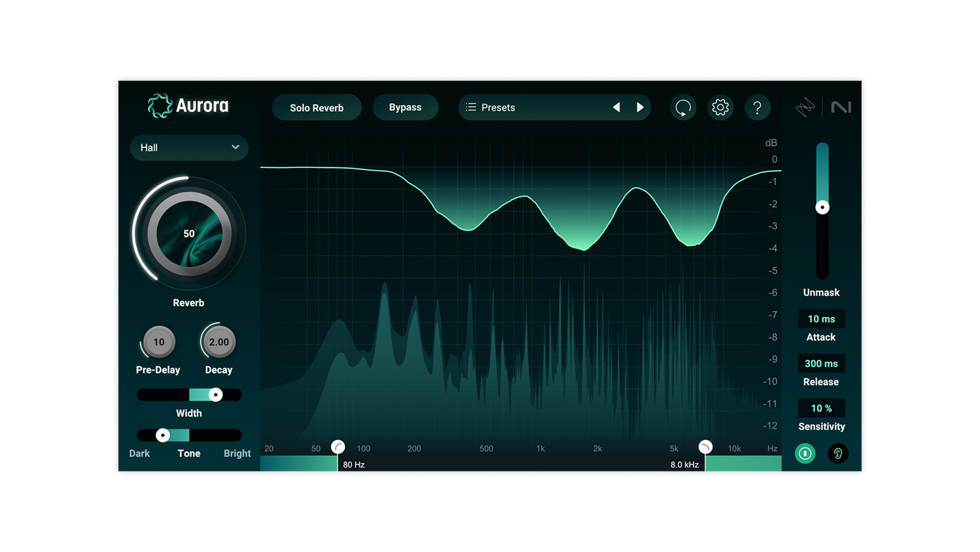
Task: Click the Sensitivity 10 % value field
Action: click(821, 408)
